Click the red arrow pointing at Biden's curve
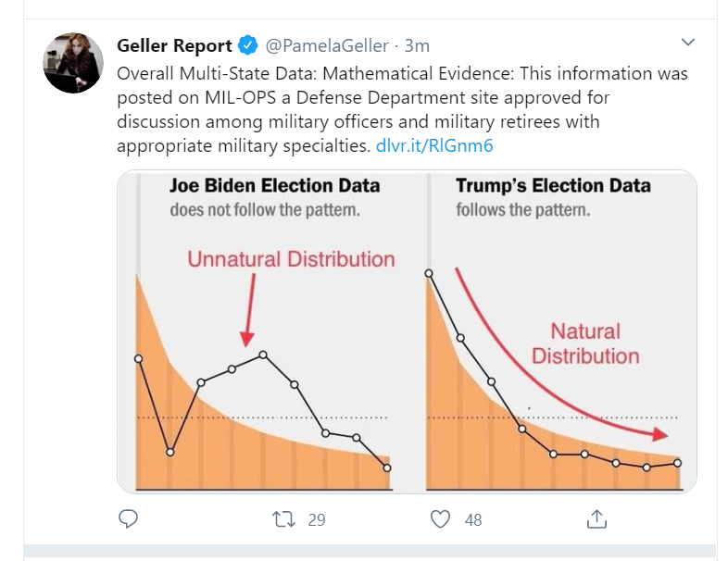The image size is (728, 561). click(x=248, y=310)
